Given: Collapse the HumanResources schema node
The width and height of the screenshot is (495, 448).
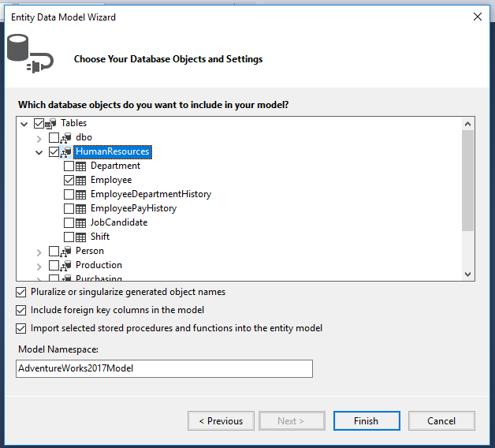Looking at the screenshot, I should click(x=39, y=151).
